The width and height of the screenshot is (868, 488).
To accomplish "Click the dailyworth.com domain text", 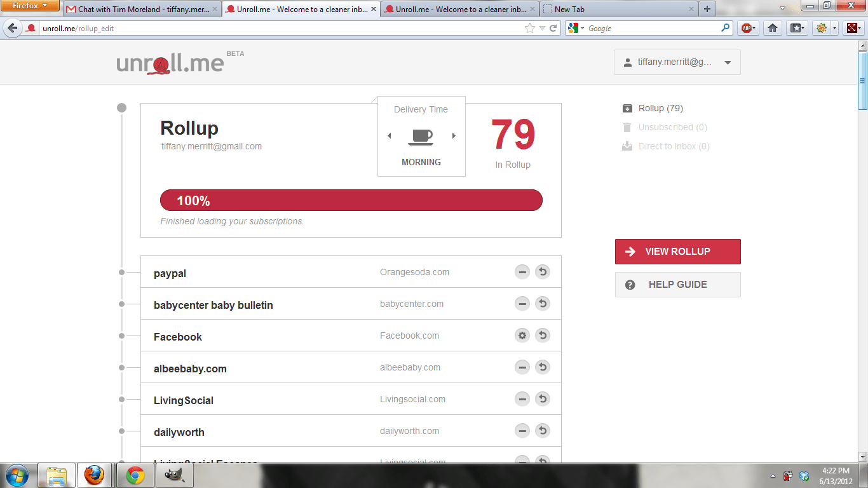I will tap(409, 431).
